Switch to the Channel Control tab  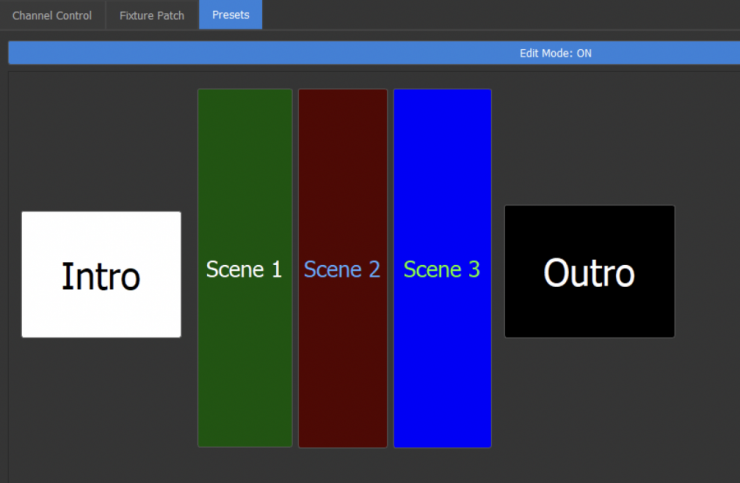pos(52,16)
